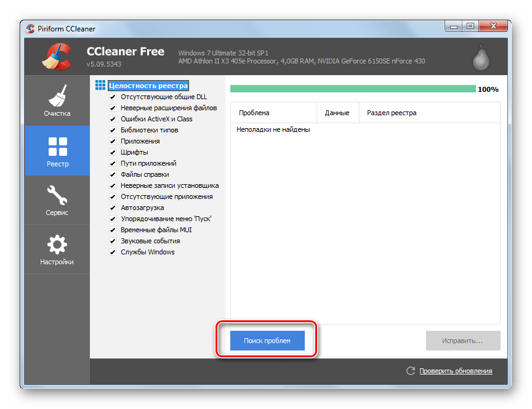Uncheck Временные файлы MUI
Viewport: 532px width, 409px height.
click(113, 230)
